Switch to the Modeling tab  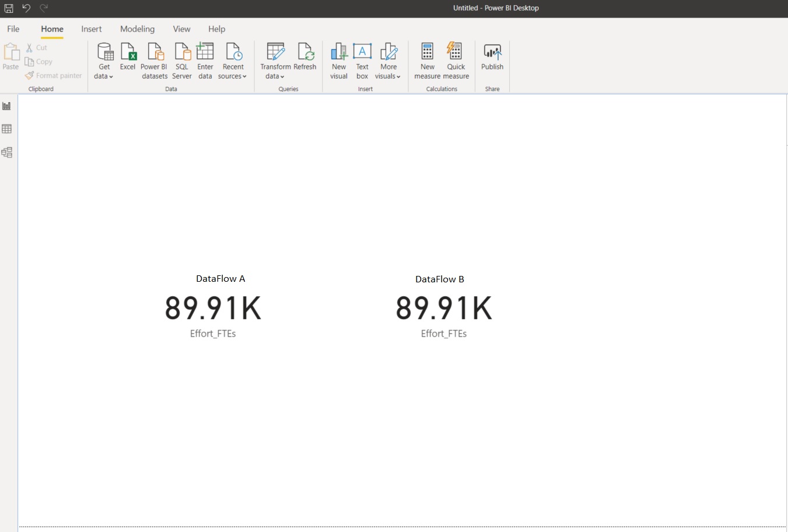(138, 29)
